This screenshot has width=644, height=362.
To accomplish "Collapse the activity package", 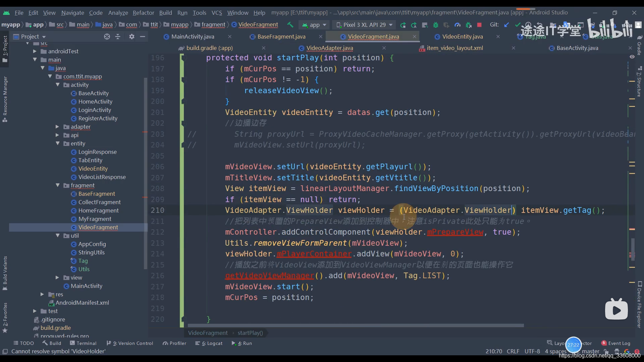I will (58, 85).
